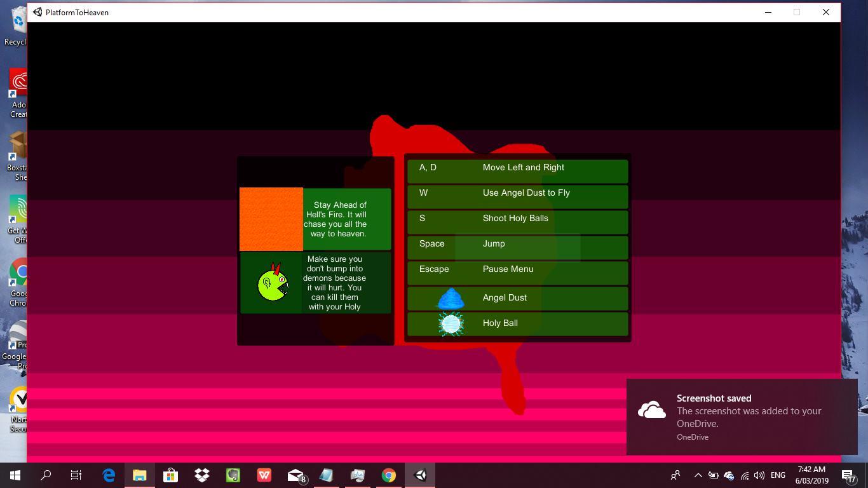This screenshot has height=488, width=868.
Task: Open the ENG language selector
Action: 778,475
